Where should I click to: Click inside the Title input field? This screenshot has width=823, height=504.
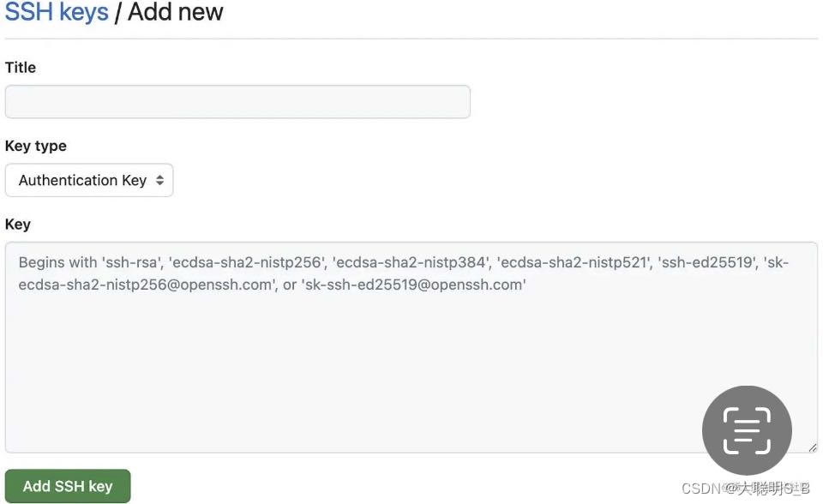[237, 100]
